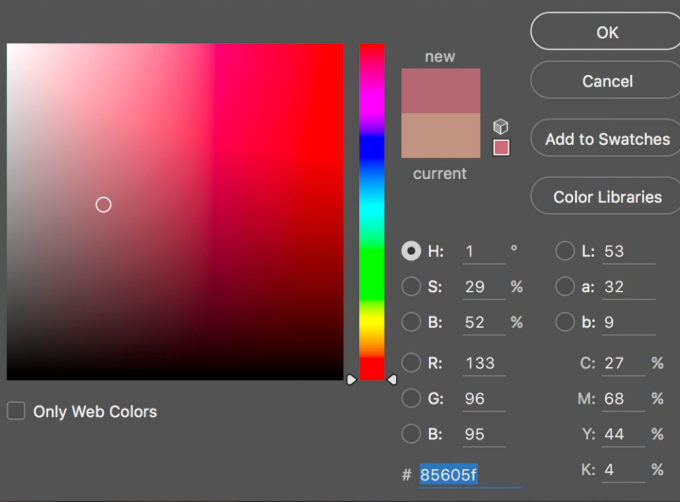680x502 pixels.
Task: Select the L lightness radio button
Action: tap(565, 251)
